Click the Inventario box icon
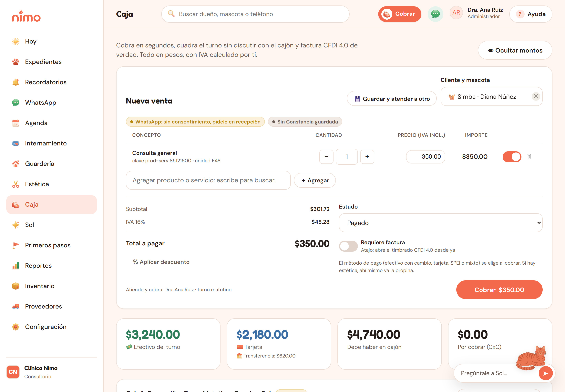This screenshot has width=565, height=392. [16, 286]
